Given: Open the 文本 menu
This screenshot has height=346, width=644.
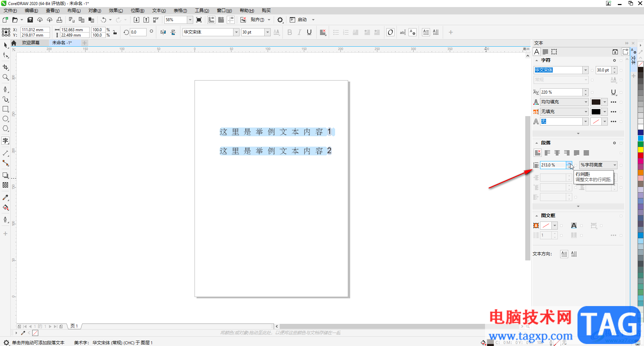Looking at the screenshot, I should [159, 11].
